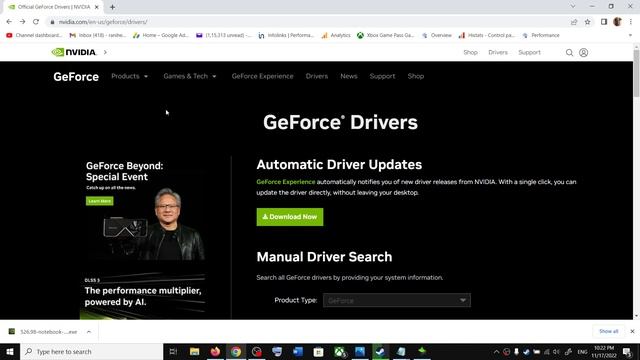
Task: Go back with the browser back arrow
Action: point(9,22)
